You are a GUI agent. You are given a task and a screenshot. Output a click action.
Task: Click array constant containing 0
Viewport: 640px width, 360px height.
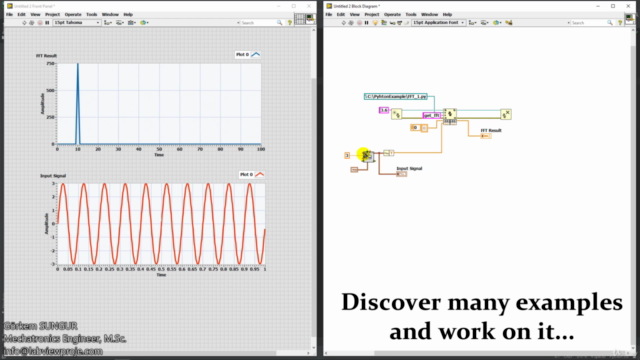[419, 128]
